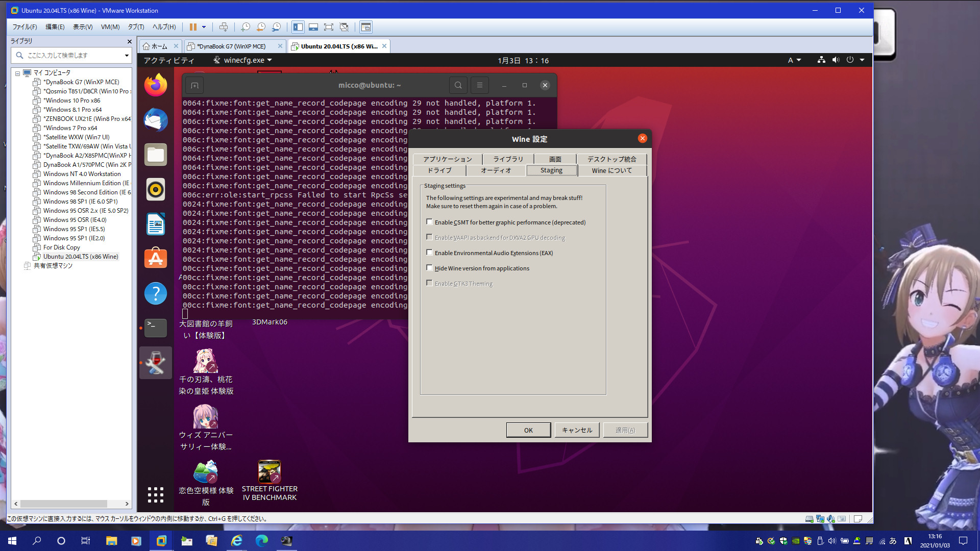Open the 編集(E) menu
This screenshot has width=980, height=551.
55,27
